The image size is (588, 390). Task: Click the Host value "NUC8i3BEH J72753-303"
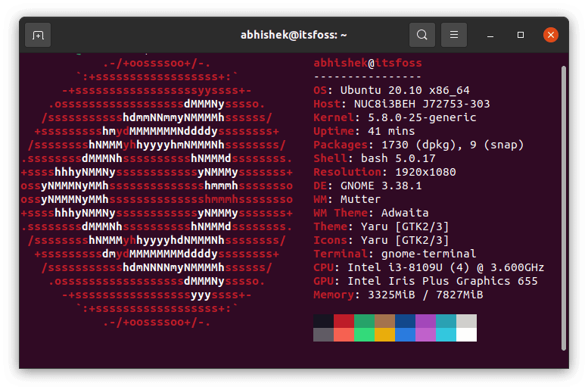422,104
